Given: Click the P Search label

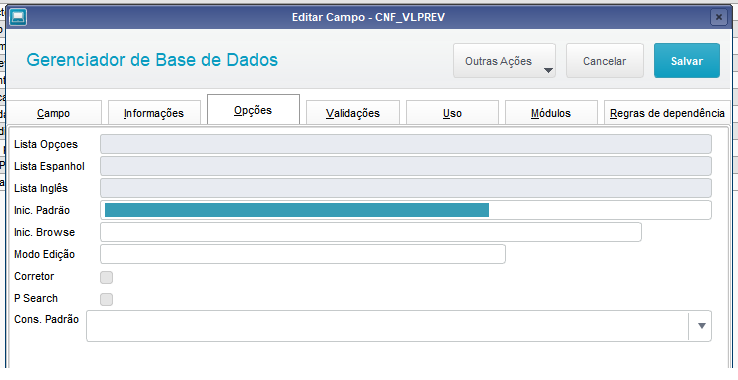Looking at the screenshot, I should click(x=36, y=299).
